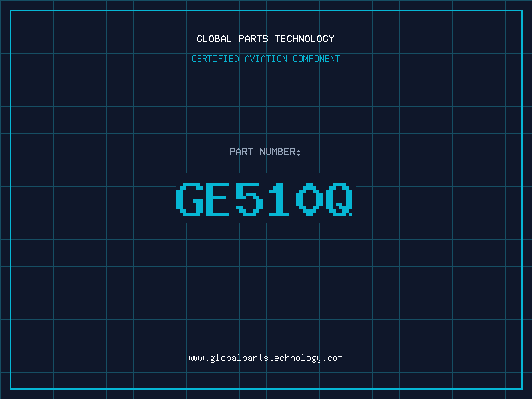Click the GLOBAL PARTS-TECHNOLOGY heading
Viewport: 532px width, 399px height.
[x=265, y=39]
